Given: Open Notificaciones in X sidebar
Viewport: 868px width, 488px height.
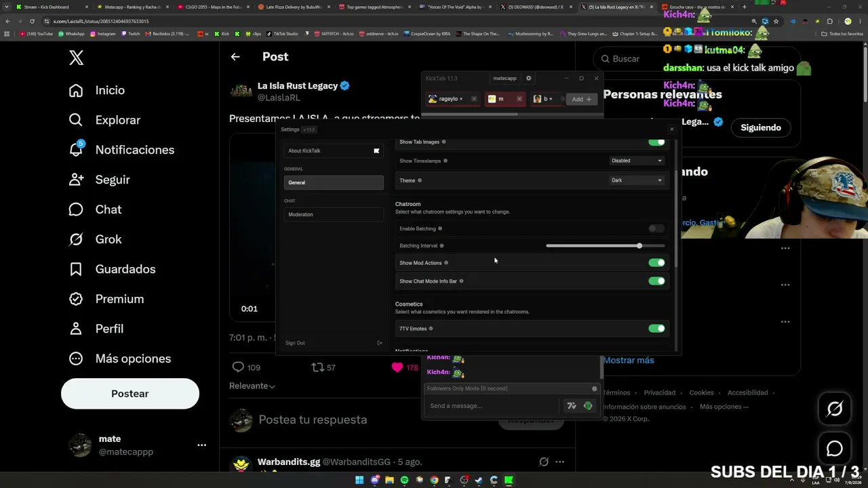Looking at the screenshot, I should (121, 150).
